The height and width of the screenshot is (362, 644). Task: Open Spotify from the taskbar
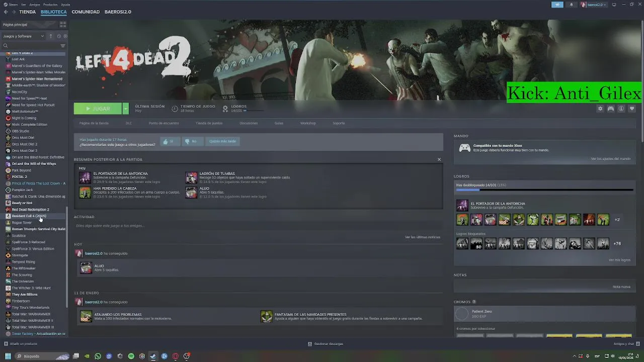[x=131, y=356]
